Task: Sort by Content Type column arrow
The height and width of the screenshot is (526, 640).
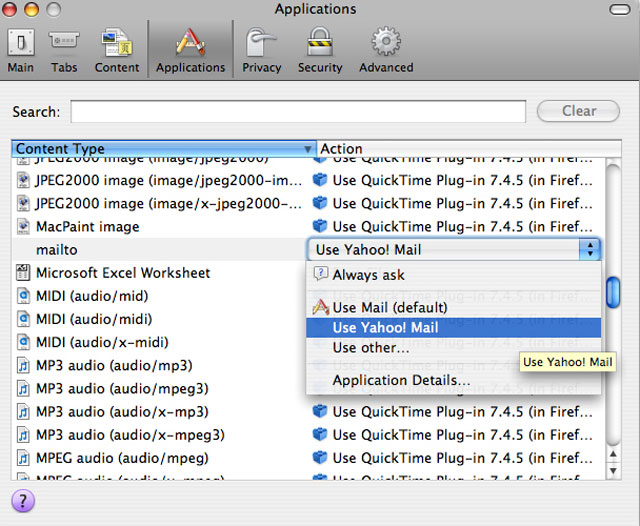Action: click(308, 149)
